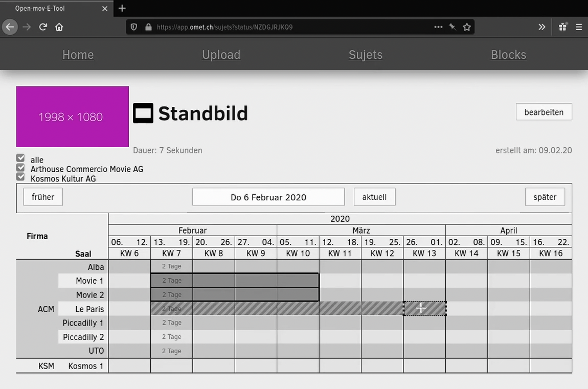This screenshot has width=588, height=389.
Task: Click the tracking protection shield icon
Action: coord(134,27)
